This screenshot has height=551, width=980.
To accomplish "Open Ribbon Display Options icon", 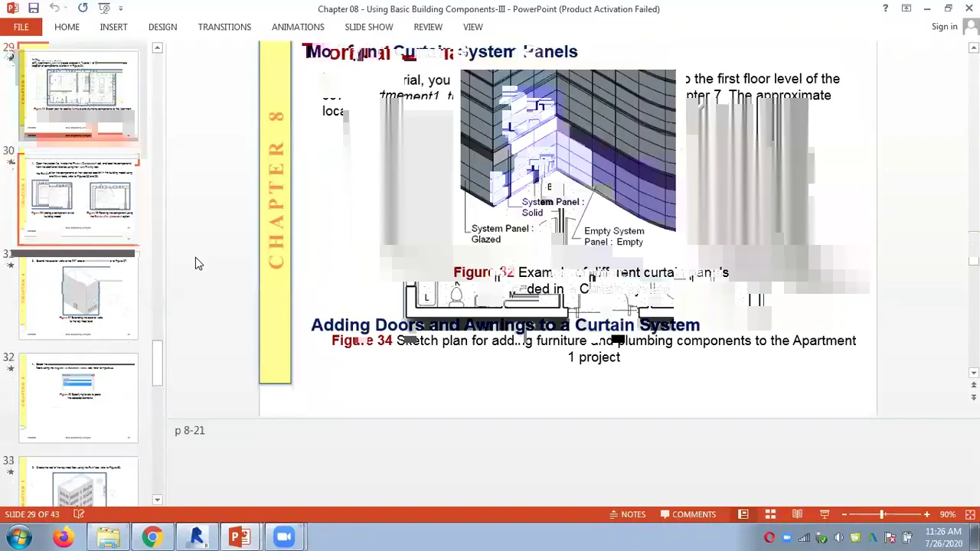I will 906,8.
